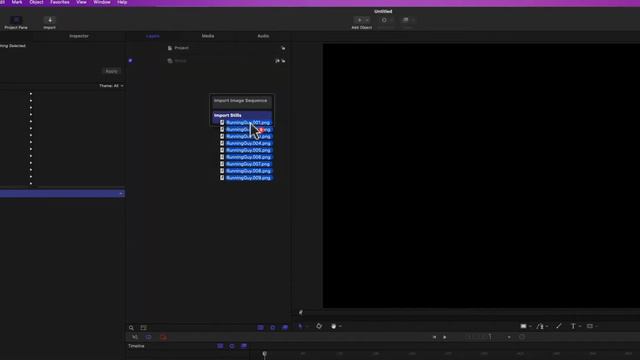Open the Bezier tool dropdown arrow
Screen dimensions: 640x360
point(547,327)
